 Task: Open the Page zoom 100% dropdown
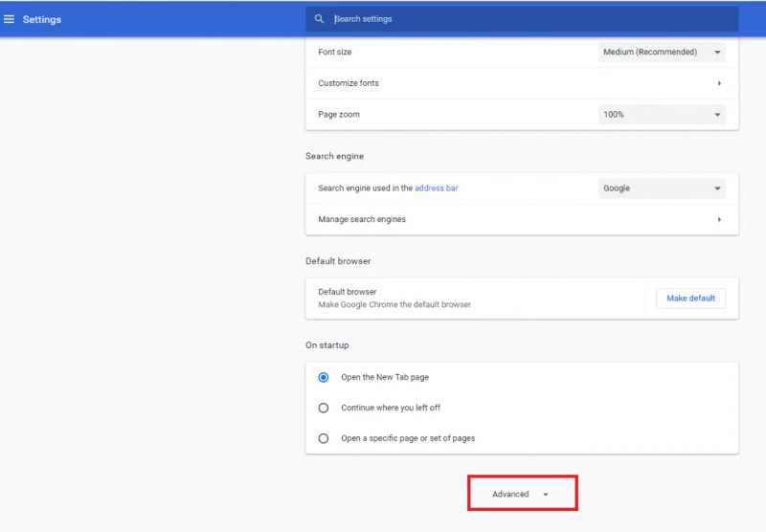[x=662, y=115]
